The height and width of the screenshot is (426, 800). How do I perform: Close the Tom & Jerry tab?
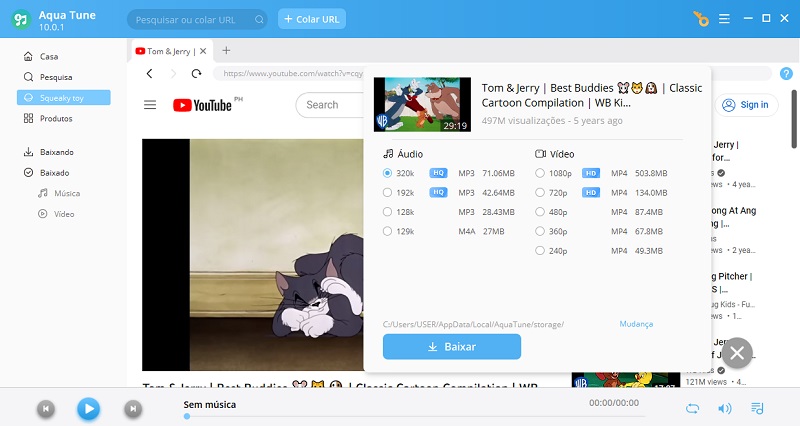203,51
